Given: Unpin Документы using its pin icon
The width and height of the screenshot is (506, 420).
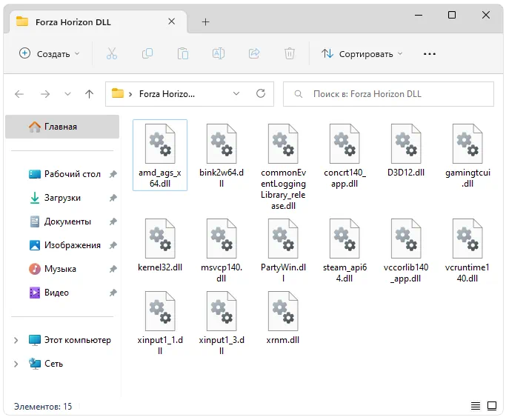Looking at the screenshot, I should pyautogui.click(x=113, y=221).
